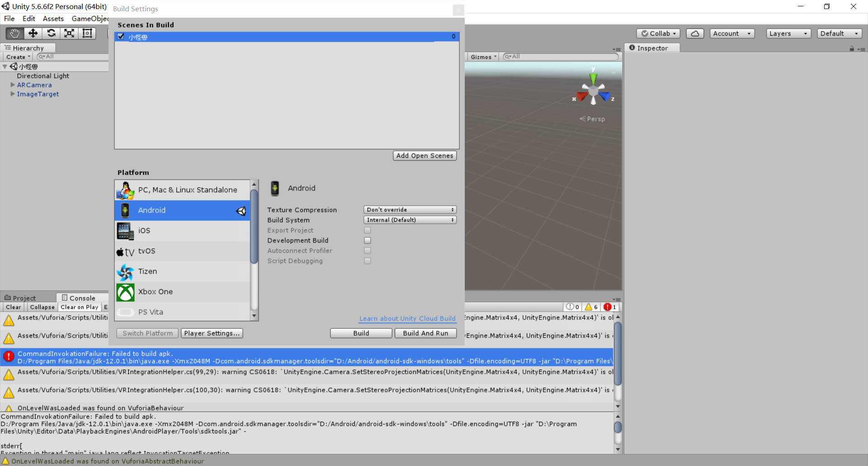Select Directional Light in Hierarchy

coord(43,76)
